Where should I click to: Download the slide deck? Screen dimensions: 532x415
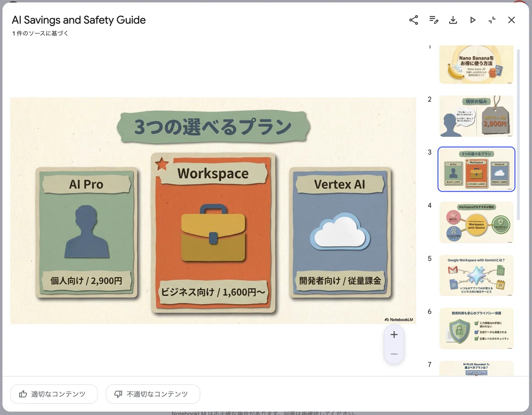coord(453,20)
